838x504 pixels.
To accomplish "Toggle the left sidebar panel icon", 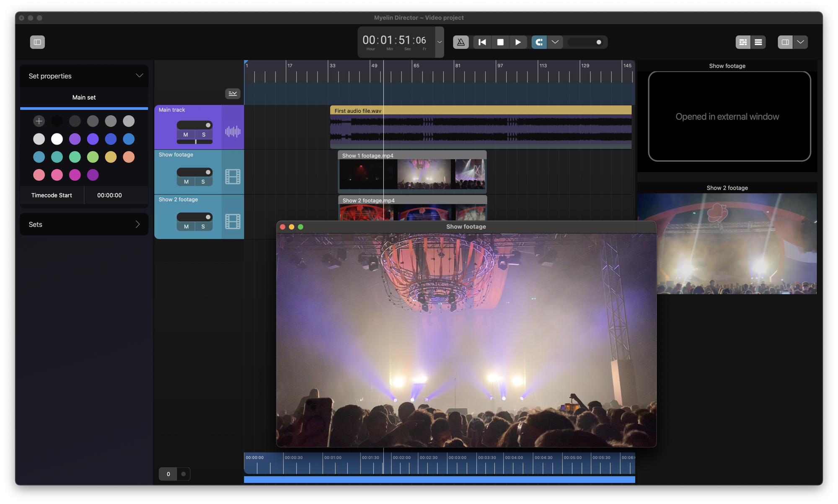I will pyautogui.click(x=37, y=42).
